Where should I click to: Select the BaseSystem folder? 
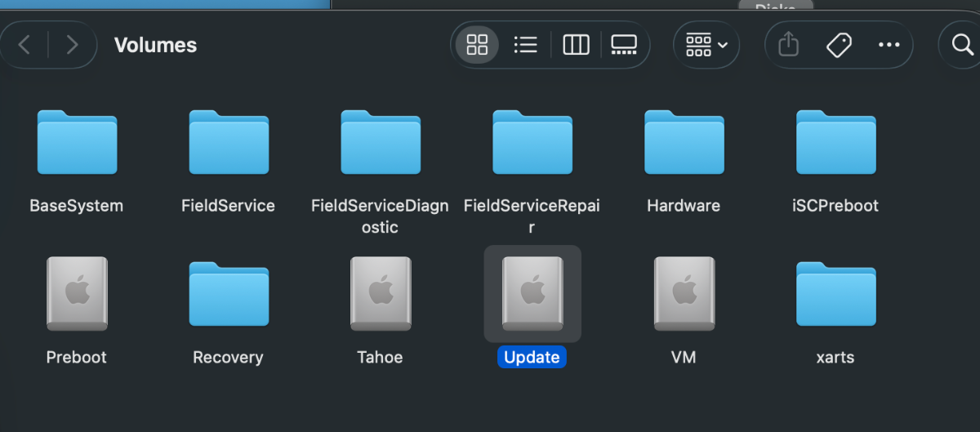click(77, 143)
